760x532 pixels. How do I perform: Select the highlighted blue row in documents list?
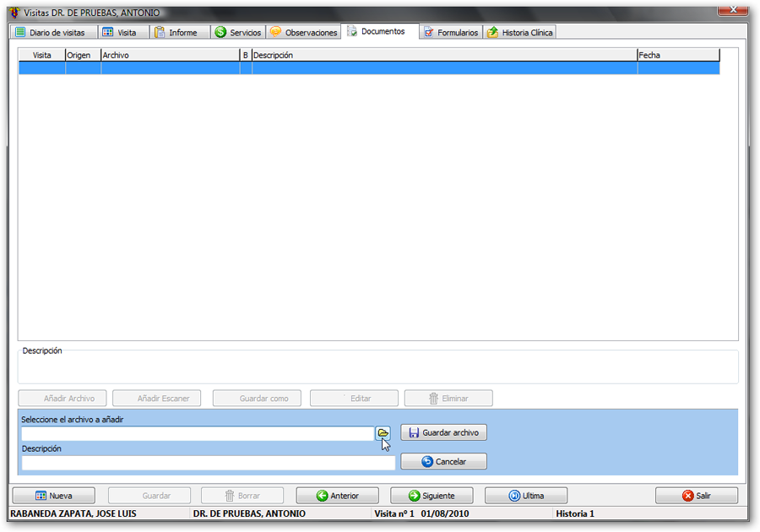[369, 68]
